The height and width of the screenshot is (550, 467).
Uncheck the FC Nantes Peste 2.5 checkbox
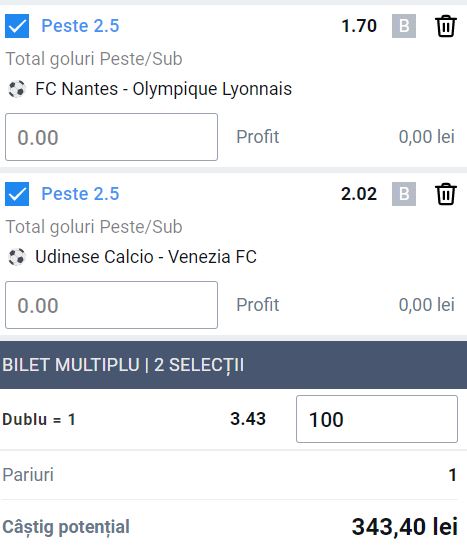pyautogui.click(x=17, y=26)
